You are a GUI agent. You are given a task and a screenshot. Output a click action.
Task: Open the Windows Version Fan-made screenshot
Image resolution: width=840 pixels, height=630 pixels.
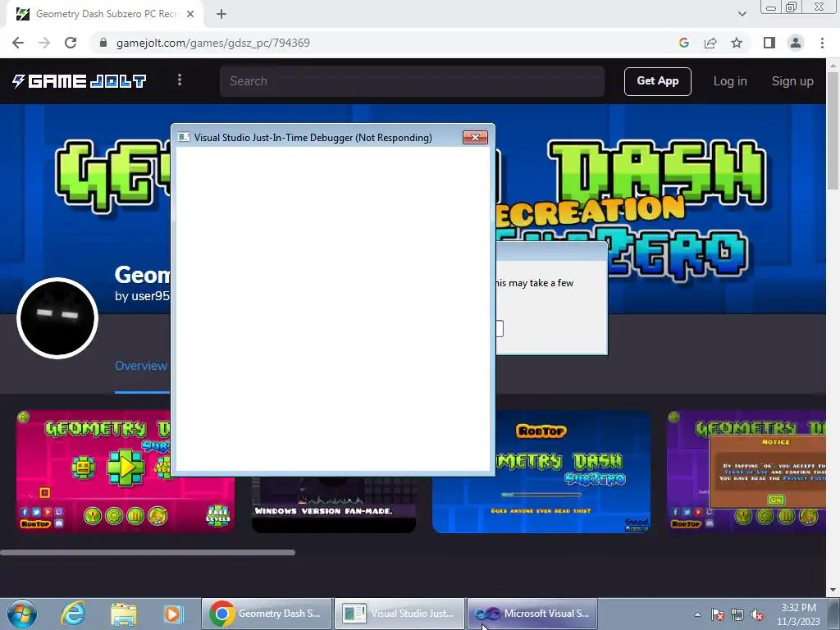click(334, 504)
